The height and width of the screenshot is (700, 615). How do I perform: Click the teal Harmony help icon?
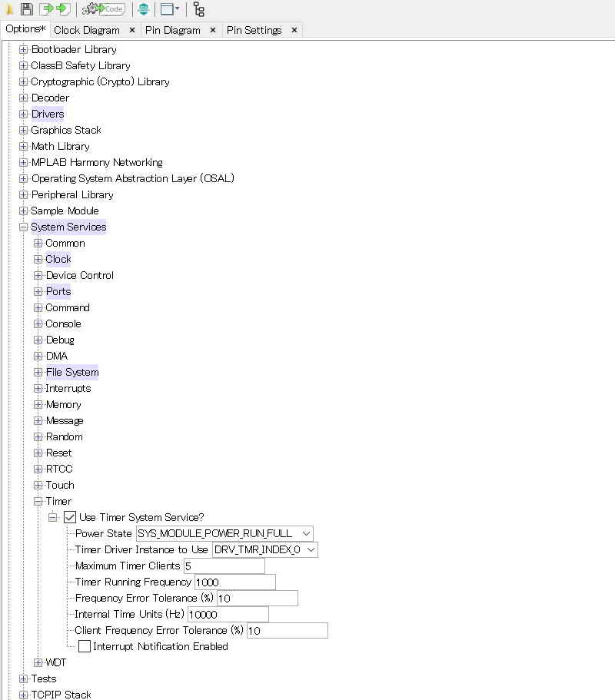[143, 9]
